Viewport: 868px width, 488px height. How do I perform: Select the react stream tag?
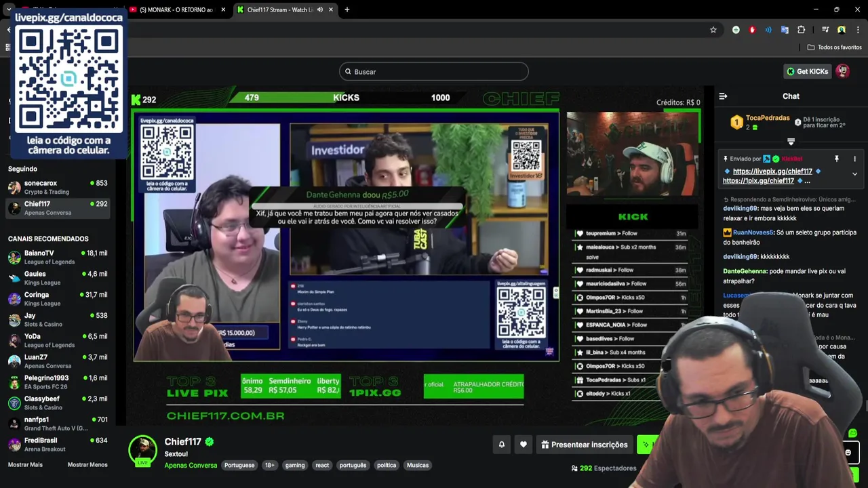coord(322,466)
